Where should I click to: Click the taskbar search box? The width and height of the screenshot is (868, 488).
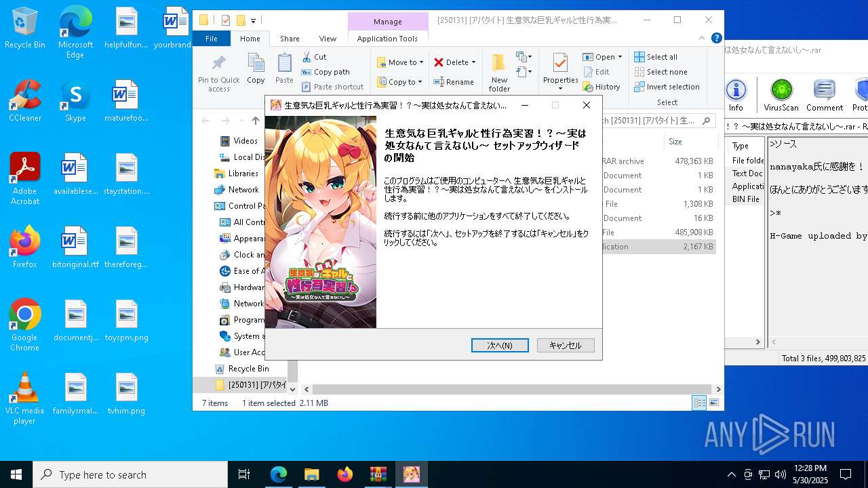click(130, 474)
